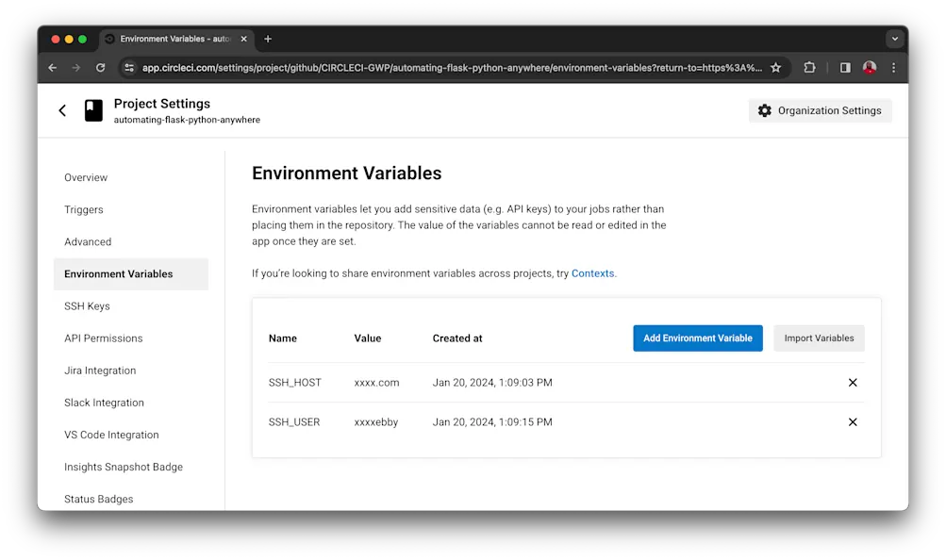Open the Slack Integration settings
This screenshot has width=946, height=560.
click(x=104, y=403)
